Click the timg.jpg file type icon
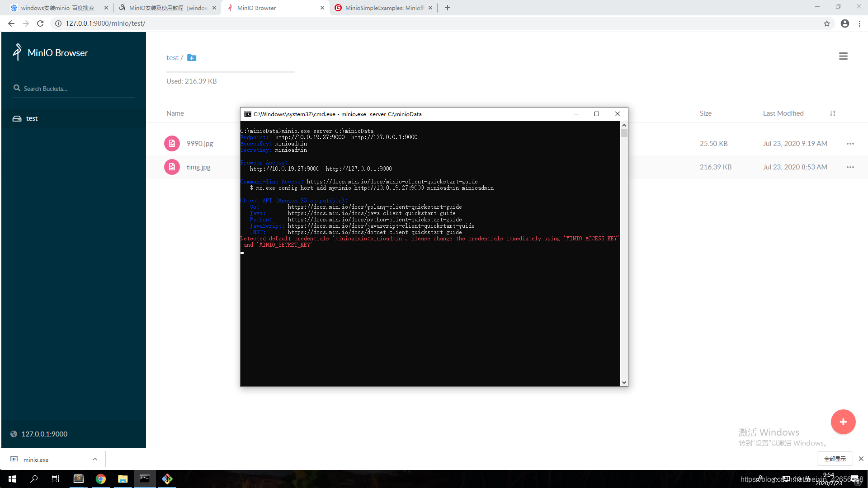The height and width of the screenshot is (488, 868). coord(172,167)
